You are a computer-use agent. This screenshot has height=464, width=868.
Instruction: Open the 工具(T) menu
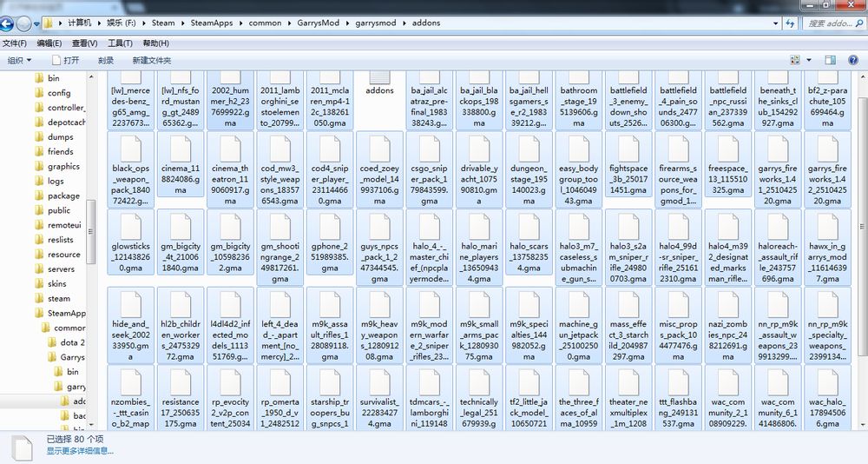(120, 43)
